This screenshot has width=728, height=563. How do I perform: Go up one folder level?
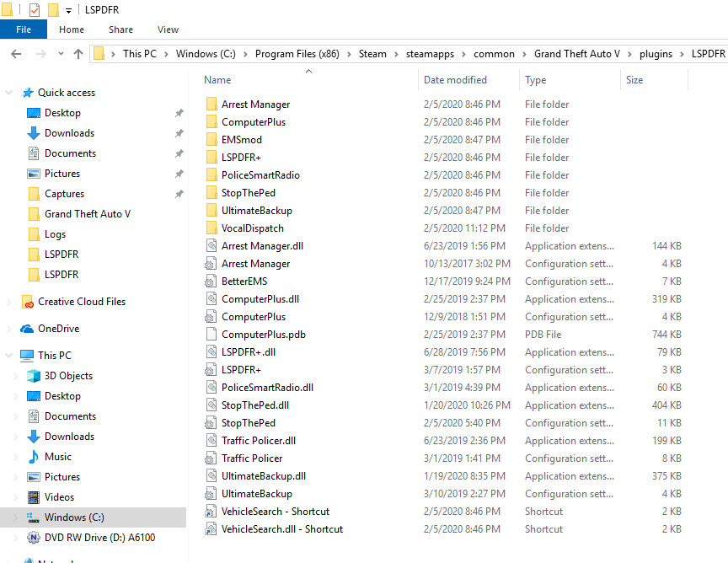click(78, 54)
